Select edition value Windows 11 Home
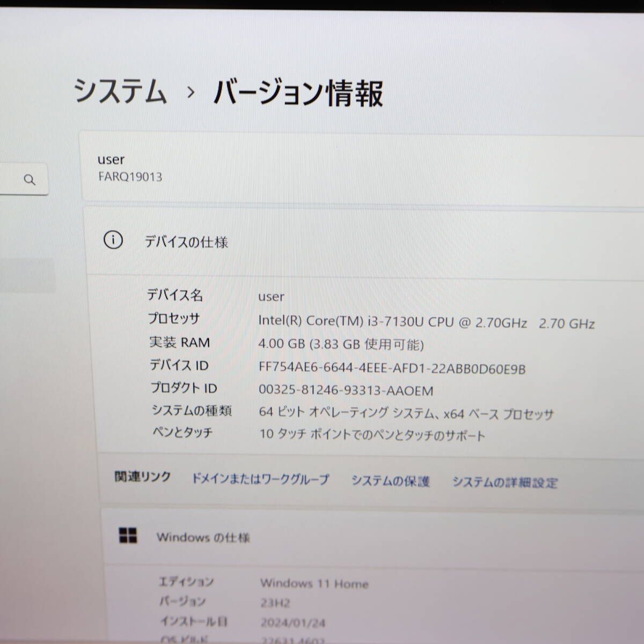 (314, 583)
